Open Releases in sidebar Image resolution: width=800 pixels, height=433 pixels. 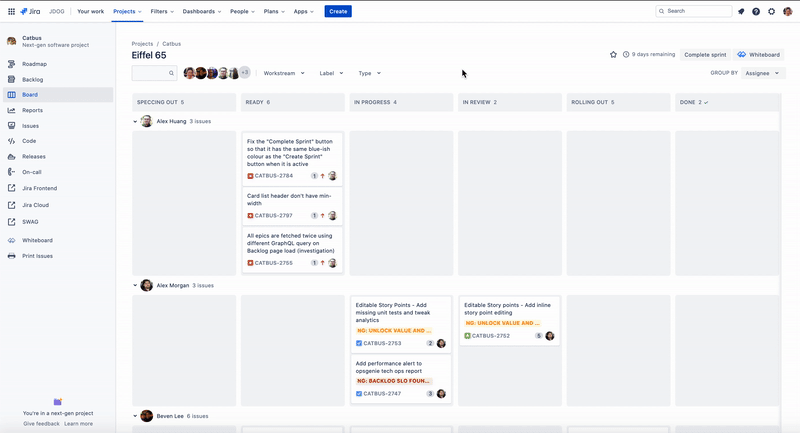point(58,157)
